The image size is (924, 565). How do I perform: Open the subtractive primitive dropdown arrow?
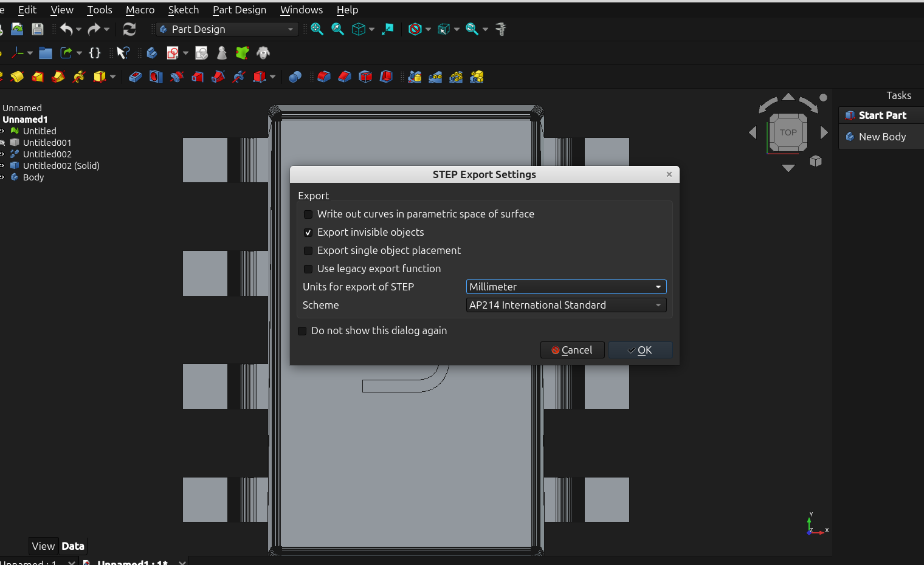pos(272,77)
